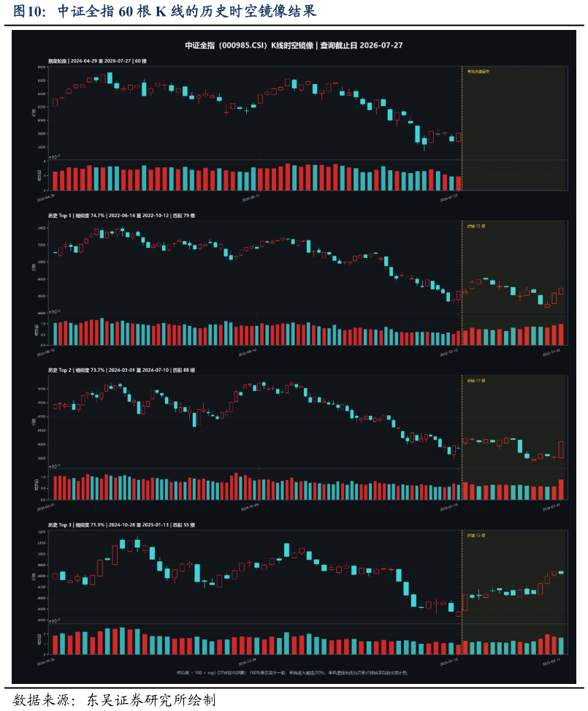Click the '2026-04-29' date axis label
Image resolution: width=588 pixels, height=711 pixels.
tap(46, 197)
